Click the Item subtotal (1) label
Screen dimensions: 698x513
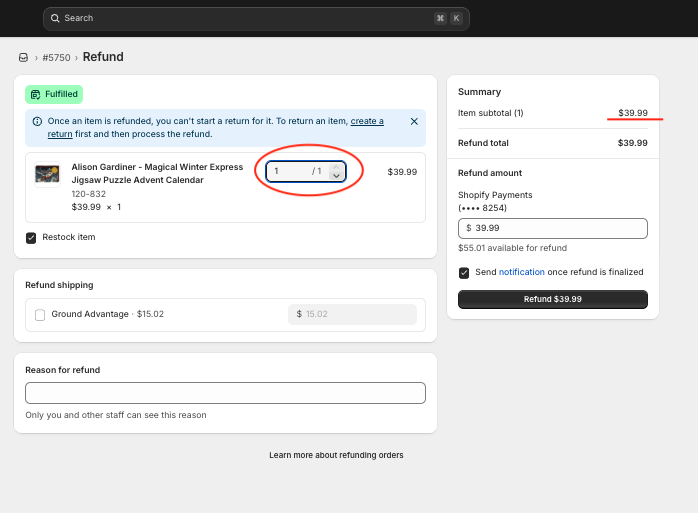(491, 113)
